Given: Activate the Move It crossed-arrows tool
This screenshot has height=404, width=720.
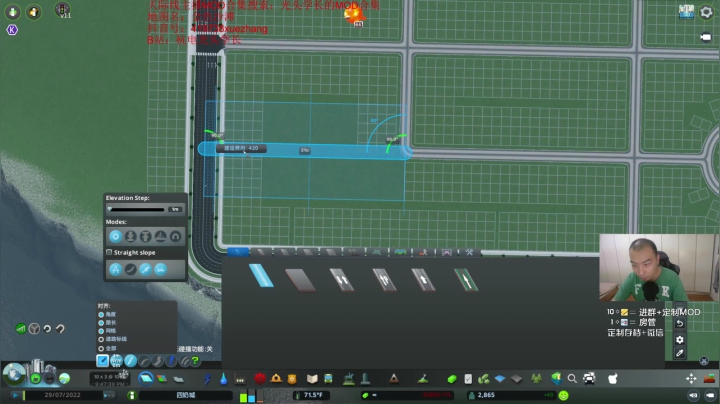Looking at the screenshot, I should (691, 379).
